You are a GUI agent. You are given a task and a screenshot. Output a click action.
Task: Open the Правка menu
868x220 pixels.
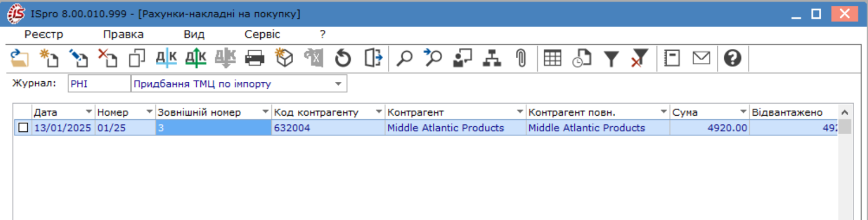(x=124, y=34)
